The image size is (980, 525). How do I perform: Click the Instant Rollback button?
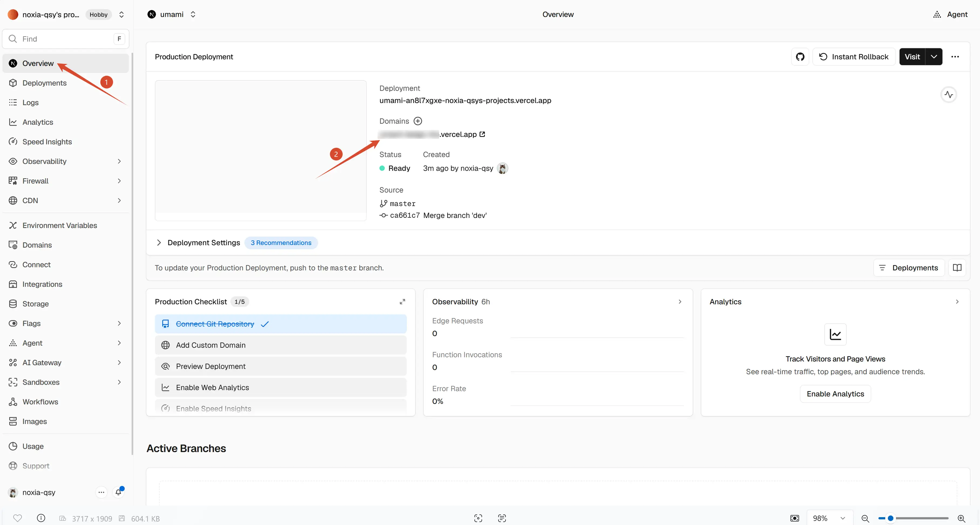(854, 57)
